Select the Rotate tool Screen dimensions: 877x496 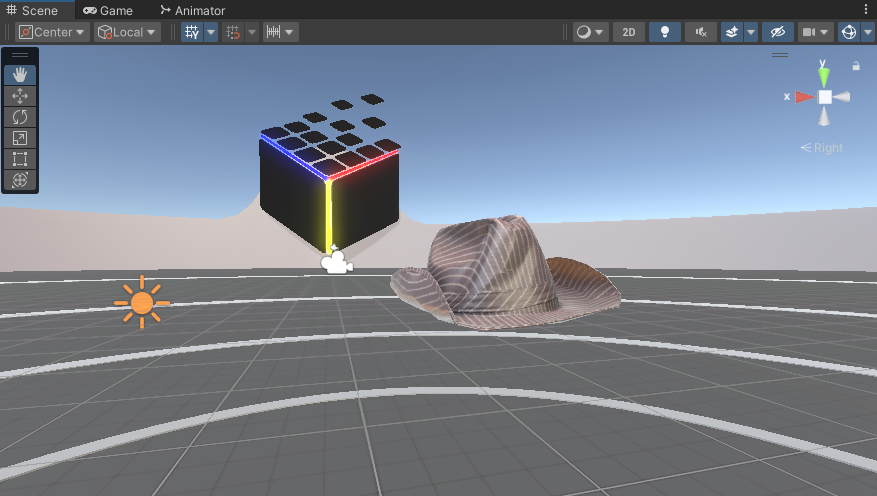20,117
